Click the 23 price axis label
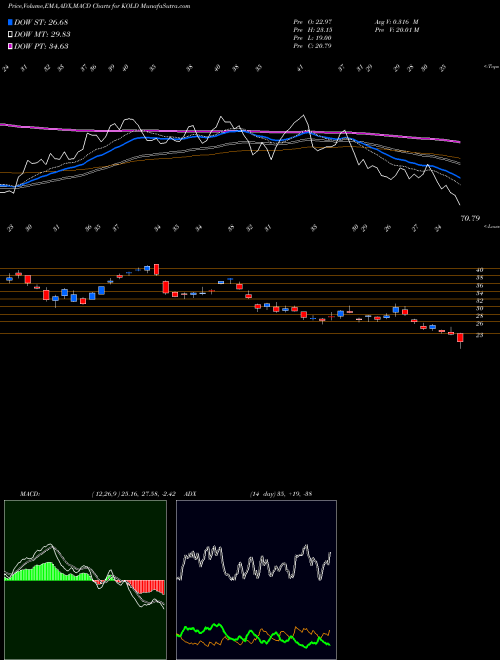 479,335
